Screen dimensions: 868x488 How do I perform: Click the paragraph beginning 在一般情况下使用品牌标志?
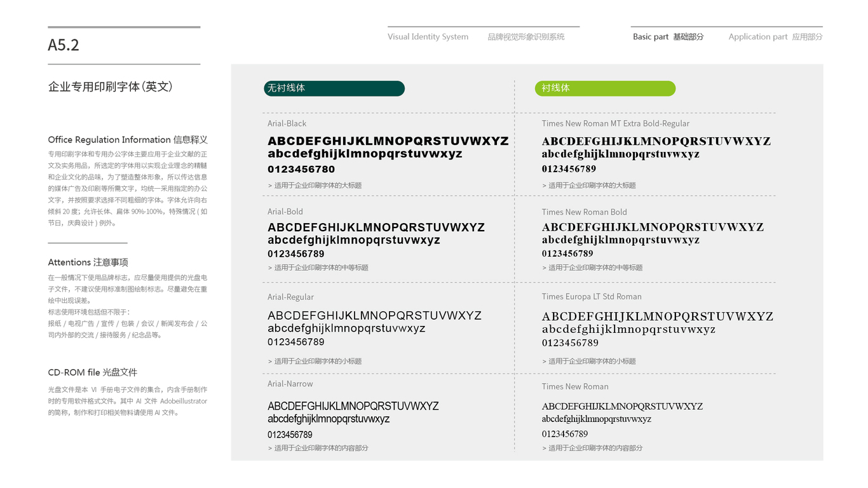coord(128,289)
